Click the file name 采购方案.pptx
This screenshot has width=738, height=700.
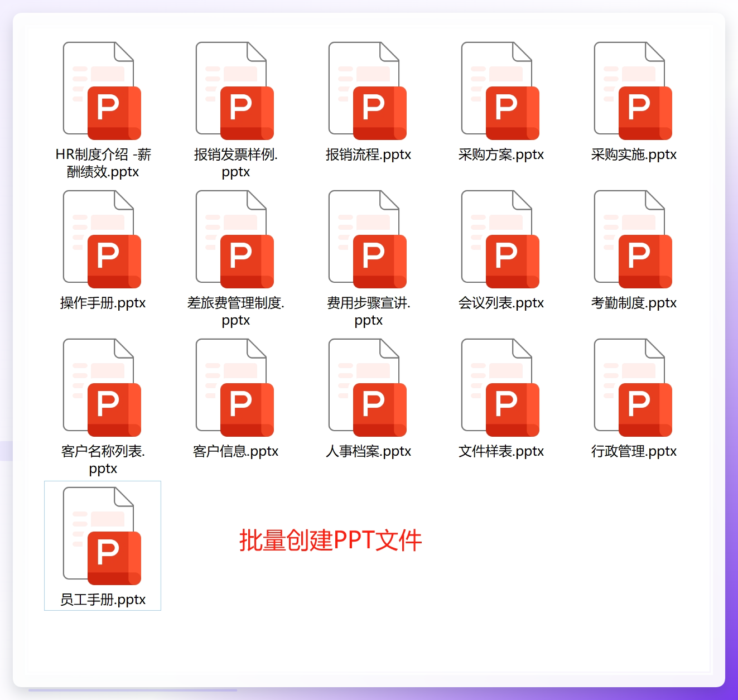(501, 155)
